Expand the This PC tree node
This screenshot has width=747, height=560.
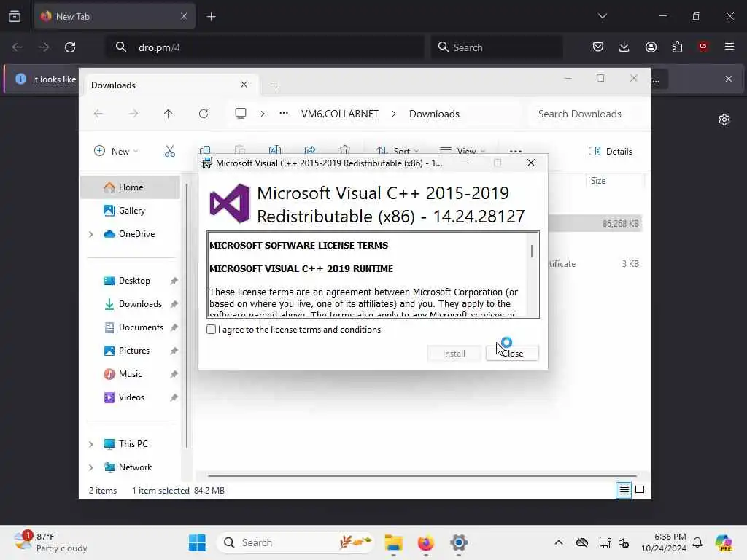point(91,444)
